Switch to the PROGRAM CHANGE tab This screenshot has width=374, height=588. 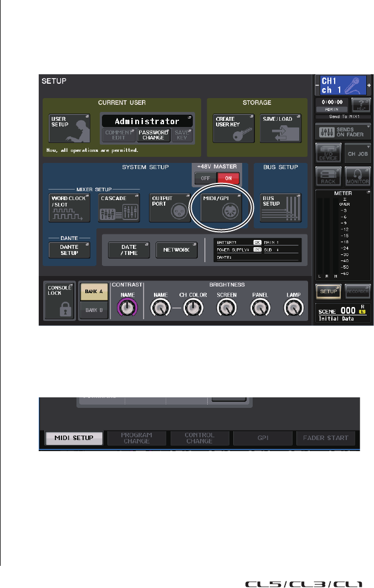pos(137,438)
